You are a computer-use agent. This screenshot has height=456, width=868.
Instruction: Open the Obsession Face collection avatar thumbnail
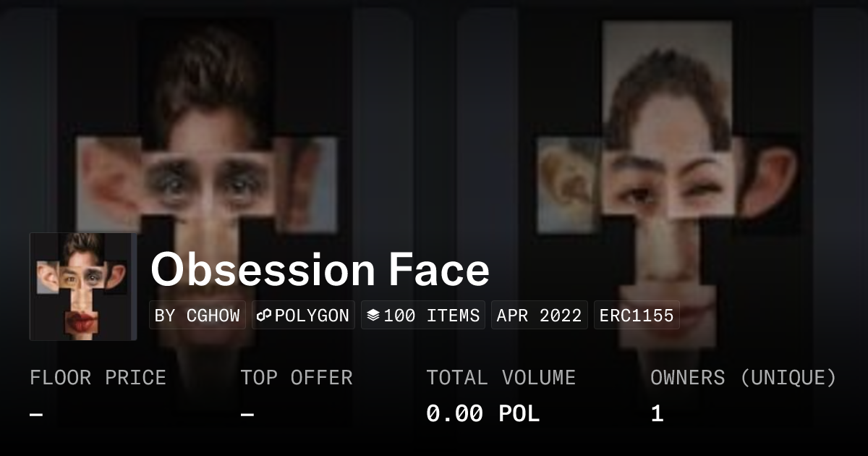coord(83,287)
